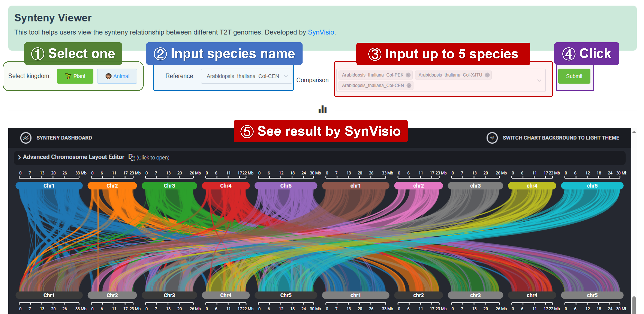Remove the Arabidopsis_thaliana_Col-PEK comparison tag
Viewport: 644px width, 314px height.
[x=408, y=75]
